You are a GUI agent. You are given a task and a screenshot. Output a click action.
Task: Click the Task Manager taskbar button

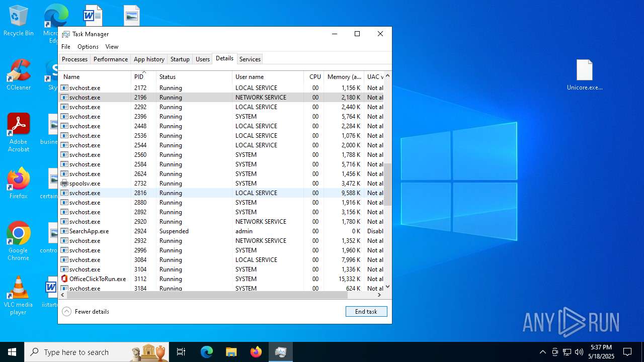pos(280,352)
